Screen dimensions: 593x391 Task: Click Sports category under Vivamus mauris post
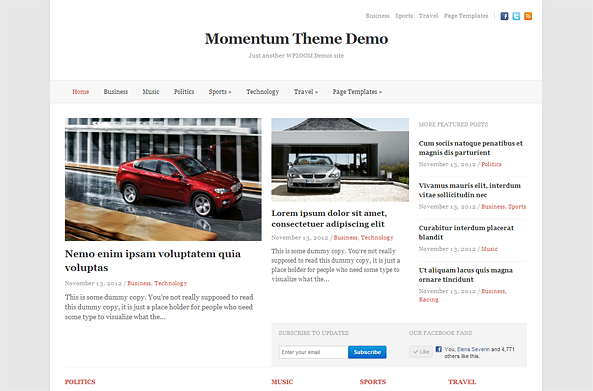(x=517, y=206)
